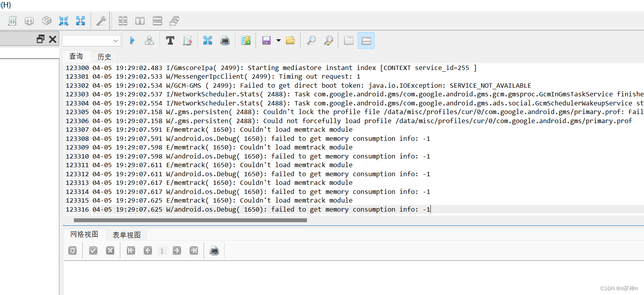Click the script scroll icon in top toolbar
This screenshot has width=644, height=295.
(12, 21)
